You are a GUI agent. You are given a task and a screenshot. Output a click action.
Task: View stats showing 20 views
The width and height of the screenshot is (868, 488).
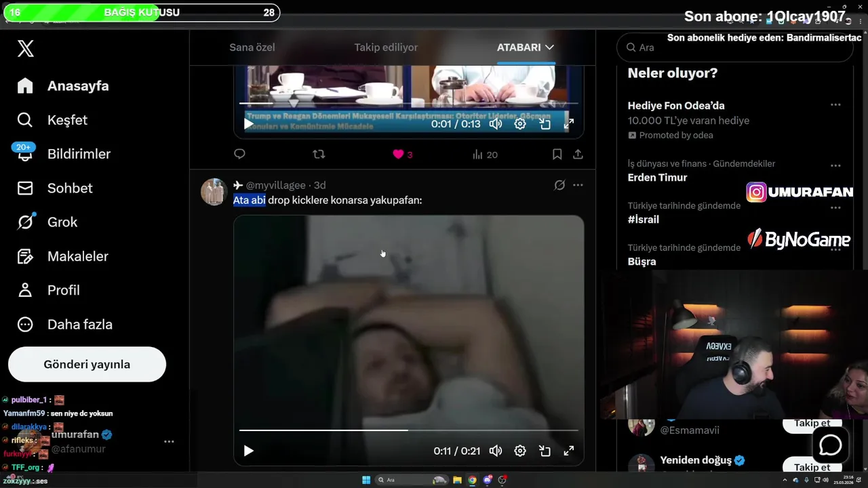pyautogui.click(x=485, y=155)
